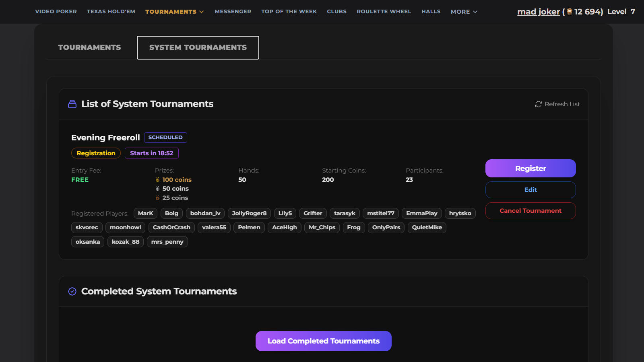Open the mad joker profile link

(539, 12)
